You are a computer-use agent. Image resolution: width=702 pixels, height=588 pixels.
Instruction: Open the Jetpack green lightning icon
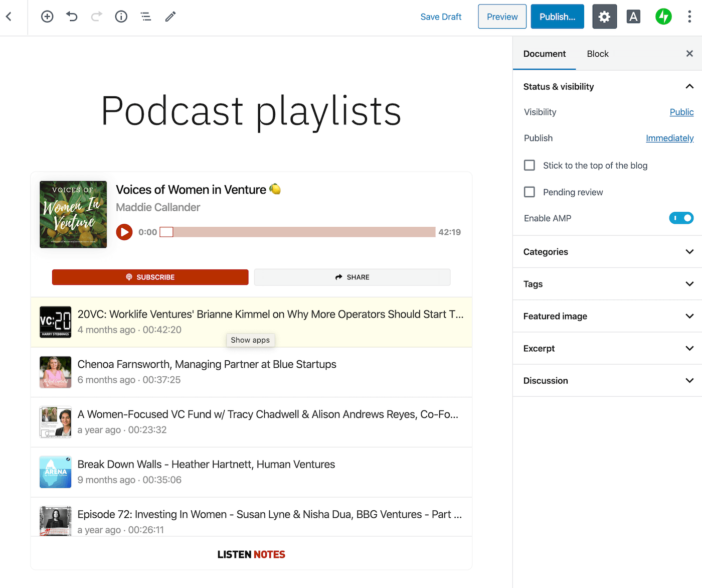(x=663, y=17)
